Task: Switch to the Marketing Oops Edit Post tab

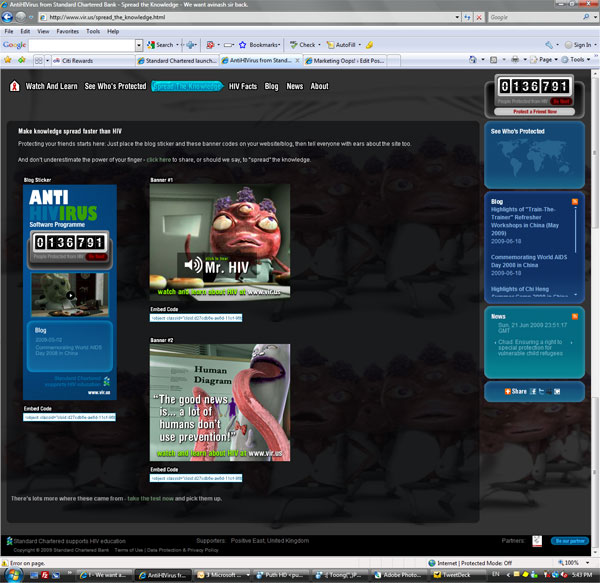Action: pyautogui.click(x=345, y=60)
